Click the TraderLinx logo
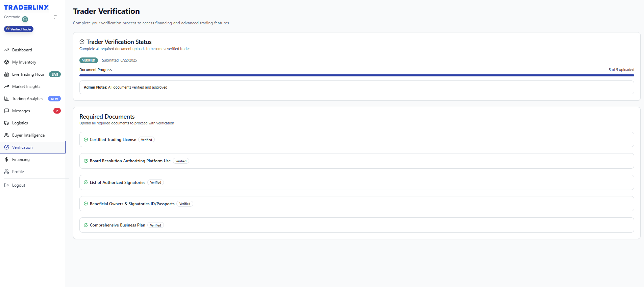This screenshot has width=644, height=287. [26, 7]
